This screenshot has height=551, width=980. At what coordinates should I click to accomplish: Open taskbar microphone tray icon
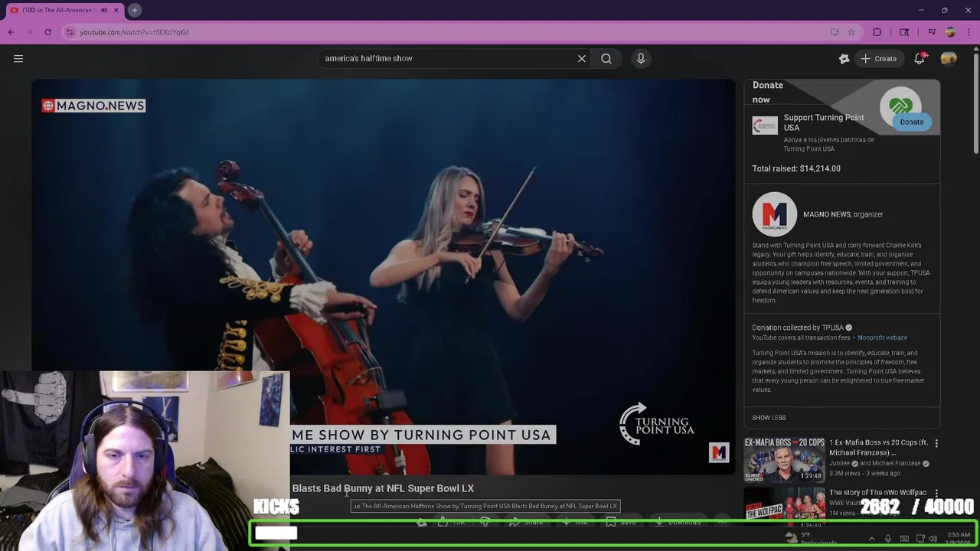point(888,539)
